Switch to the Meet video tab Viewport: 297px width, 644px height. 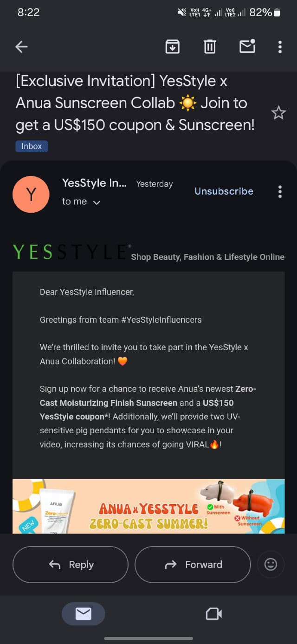tap(213, 614)
